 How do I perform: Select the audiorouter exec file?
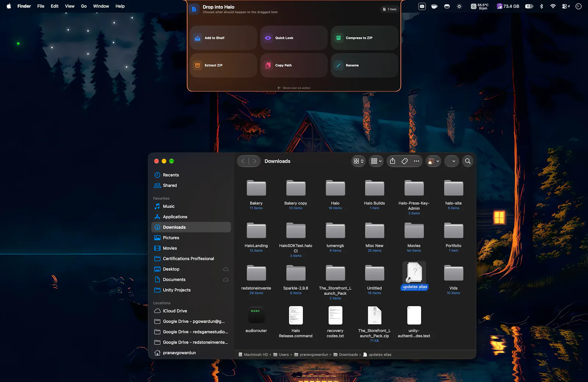[x=256, y=319]
